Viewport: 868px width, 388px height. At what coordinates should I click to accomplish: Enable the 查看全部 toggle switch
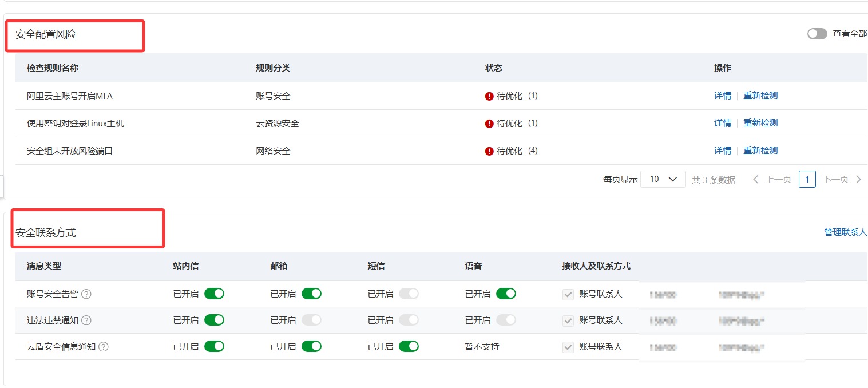tap(817, 34)
